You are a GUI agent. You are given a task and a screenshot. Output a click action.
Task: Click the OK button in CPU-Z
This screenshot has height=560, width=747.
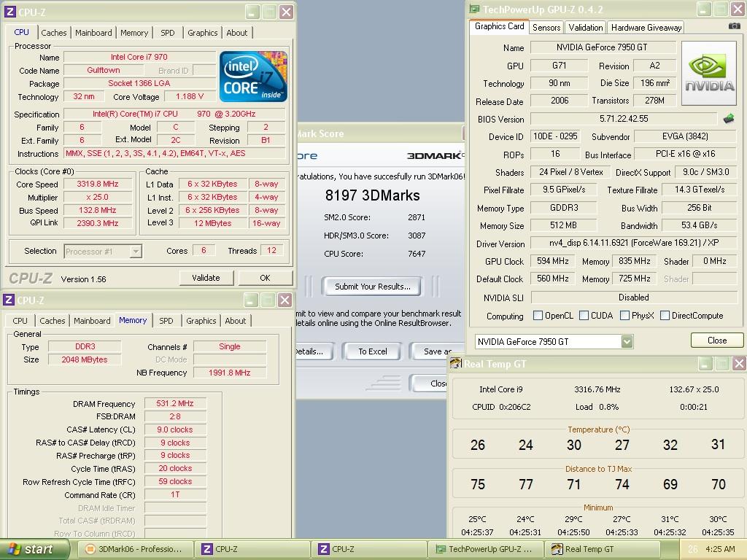pyautogui.click(x=265, y=278)
